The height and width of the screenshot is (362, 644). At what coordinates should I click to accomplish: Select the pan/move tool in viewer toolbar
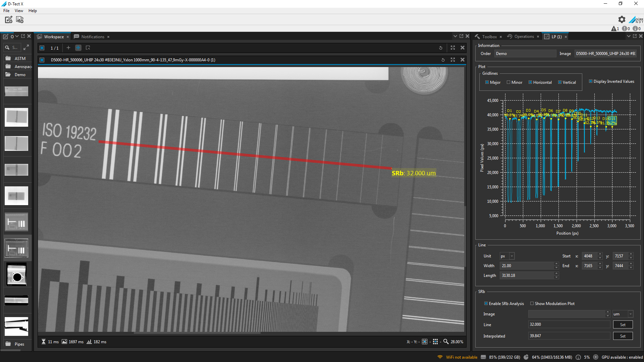(78, 48)
